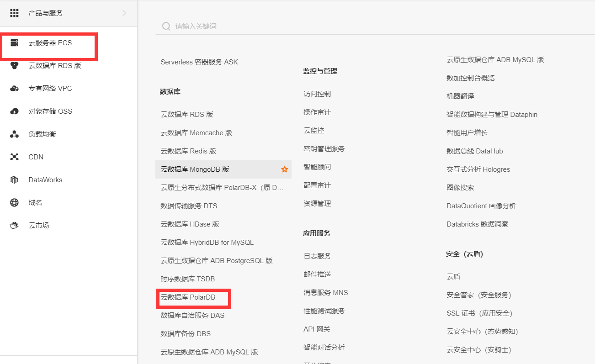Open 数据传输服务 DTS
595x364 pixels.
(x=189, y=206)
